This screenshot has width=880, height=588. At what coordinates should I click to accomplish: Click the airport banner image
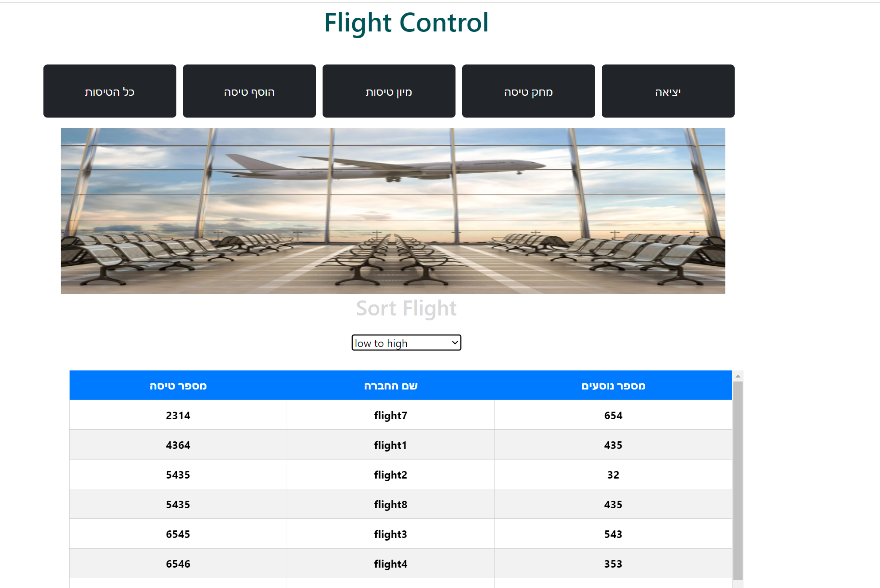pos(393,211)
